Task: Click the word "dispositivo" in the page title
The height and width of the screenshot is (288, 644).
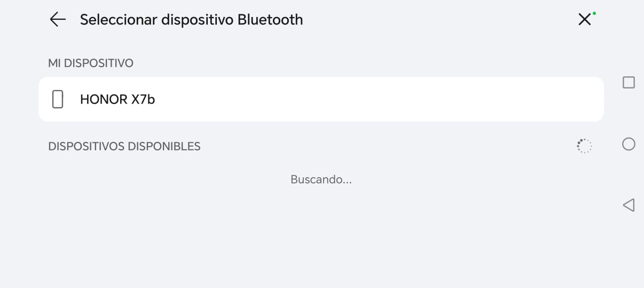Action: click(198, 20)
